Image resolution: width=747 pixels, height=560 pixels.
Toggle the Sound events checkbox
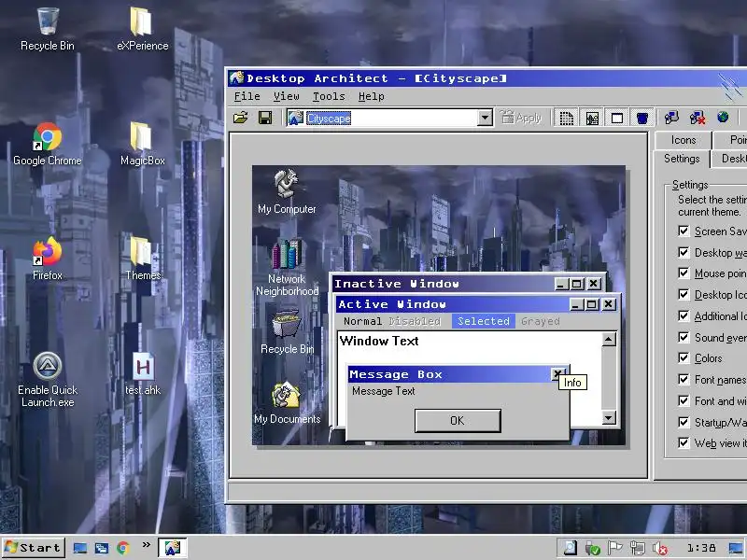tap(684, 337)
